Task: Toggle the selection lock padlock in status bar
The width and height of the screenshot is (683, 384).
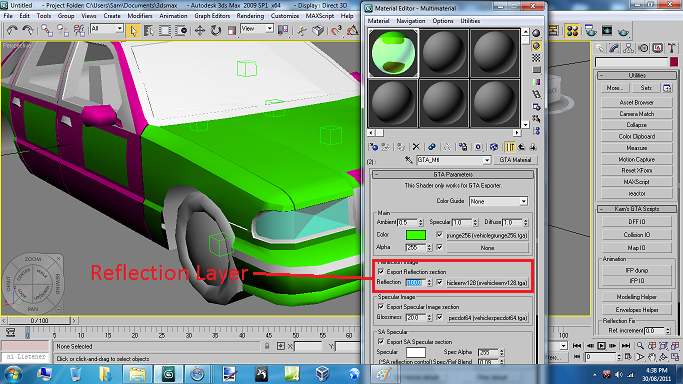Action: click(267, 346)
